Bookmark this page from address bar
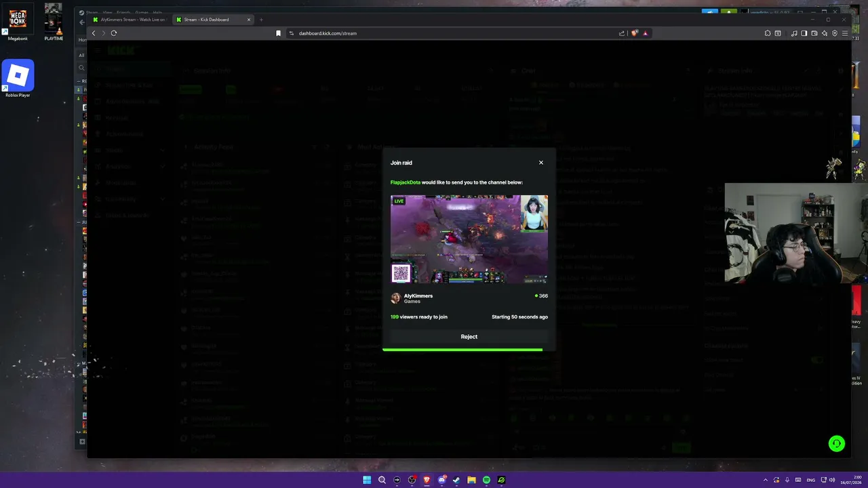868x488 pixels. coord(278,33)
